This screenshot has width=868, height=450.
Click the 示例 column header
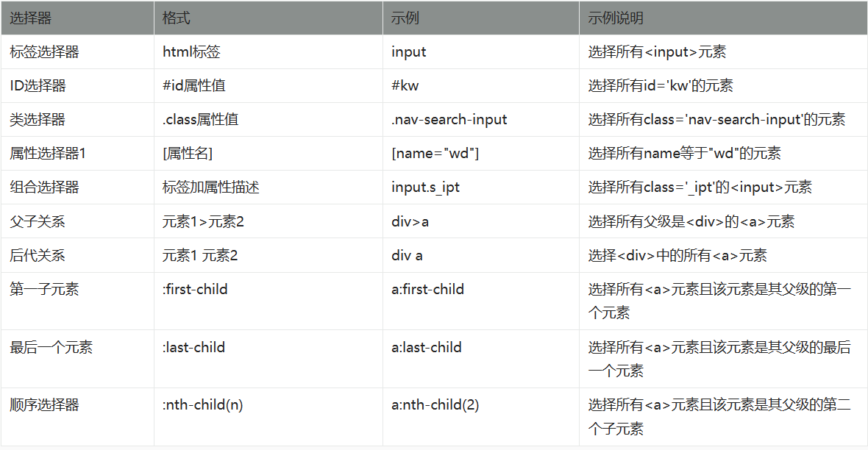(x=405, y=18)
